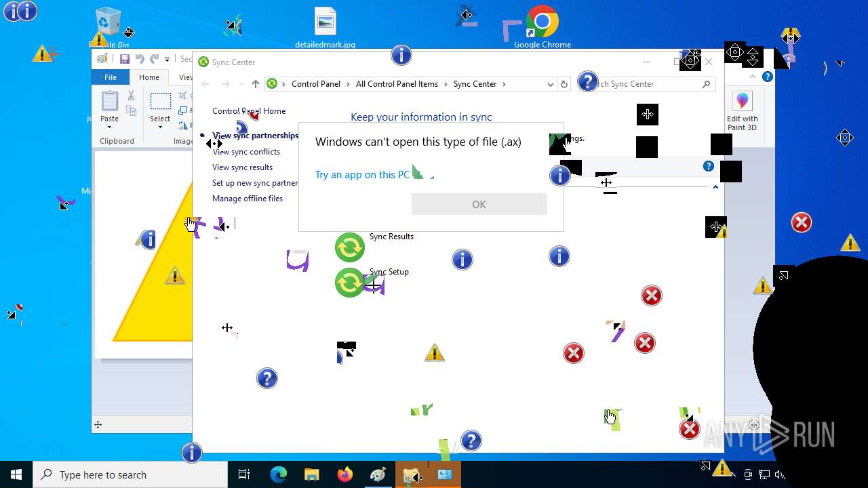Screen dimensions: 868x488
Task: Open Firefox from the taskbar
Action: coord(344,474)
